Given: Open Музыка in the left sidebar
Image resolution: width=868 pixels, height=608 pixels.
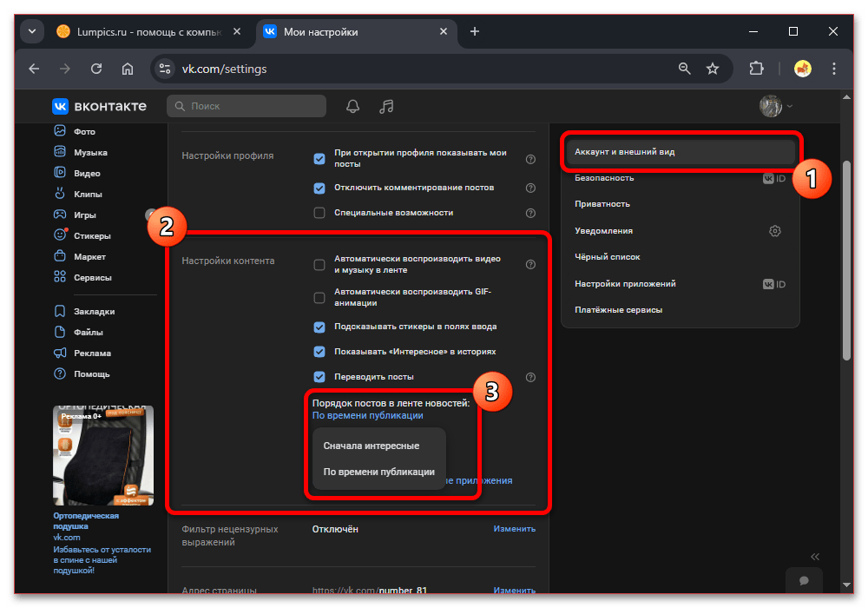Looking at the screenshot, I should click(x=90, y=152).
